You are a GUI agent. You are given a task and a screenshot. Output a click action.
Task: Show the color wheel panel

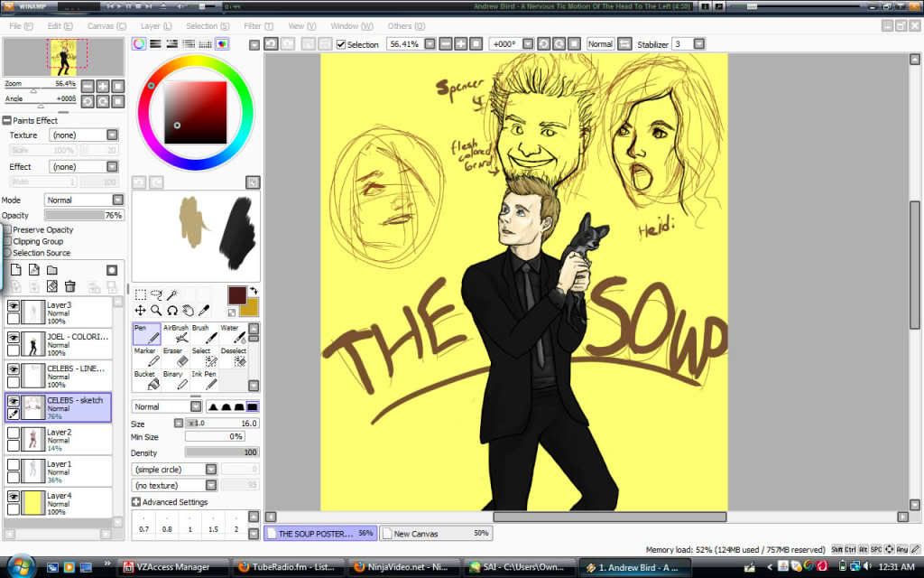pyautogui.click(x=139, y=43)
